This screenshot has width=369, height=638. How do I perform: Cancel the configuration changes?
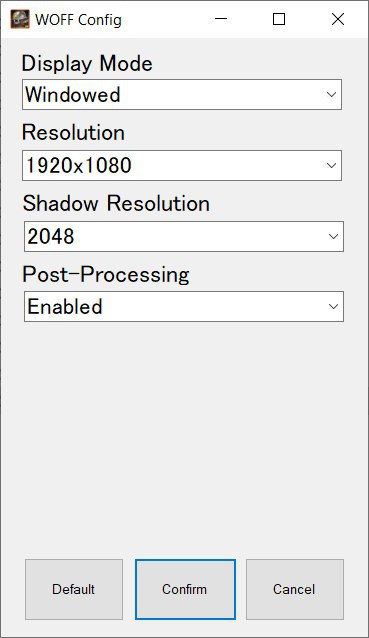pyautogui.click(x=295, y=589)
